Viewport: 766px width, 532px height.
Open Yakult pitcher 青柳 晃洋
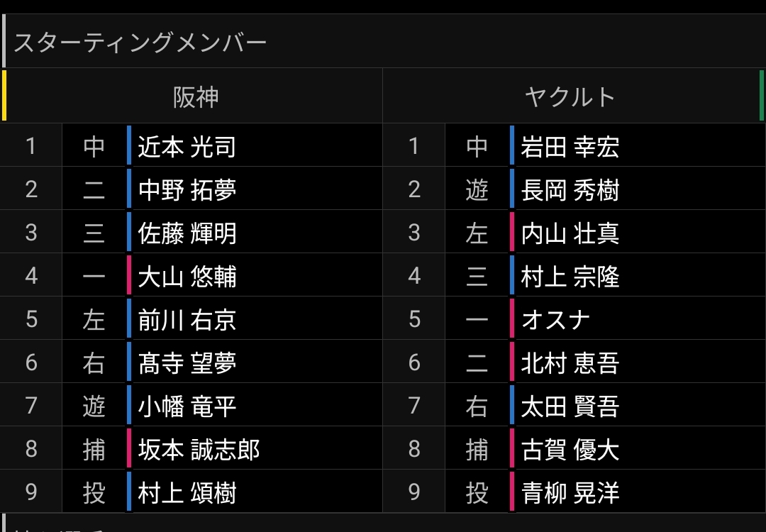coord(570,492)
